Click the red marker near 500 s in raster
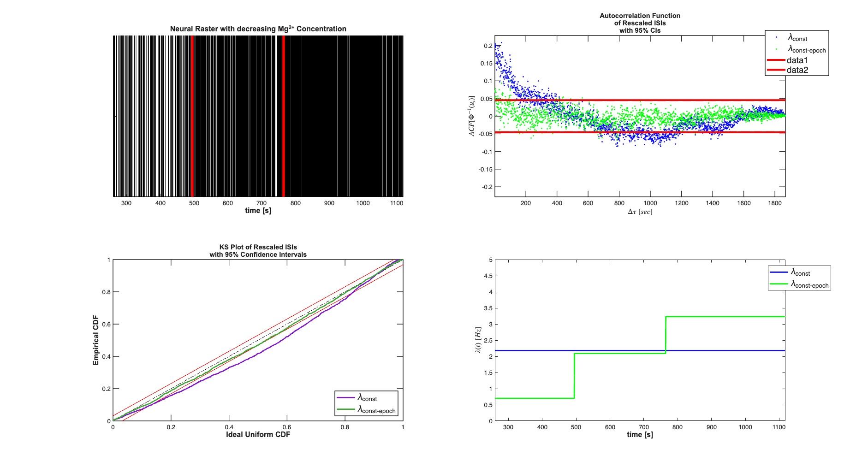The width and height of the screenshot is (868, 473). pyautogui.click(x=192, y=116)
